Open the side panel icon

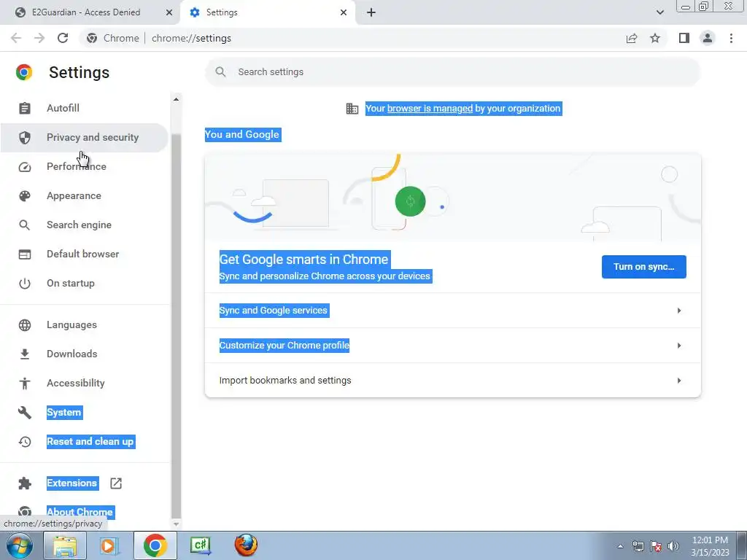(x=684, y=38)
